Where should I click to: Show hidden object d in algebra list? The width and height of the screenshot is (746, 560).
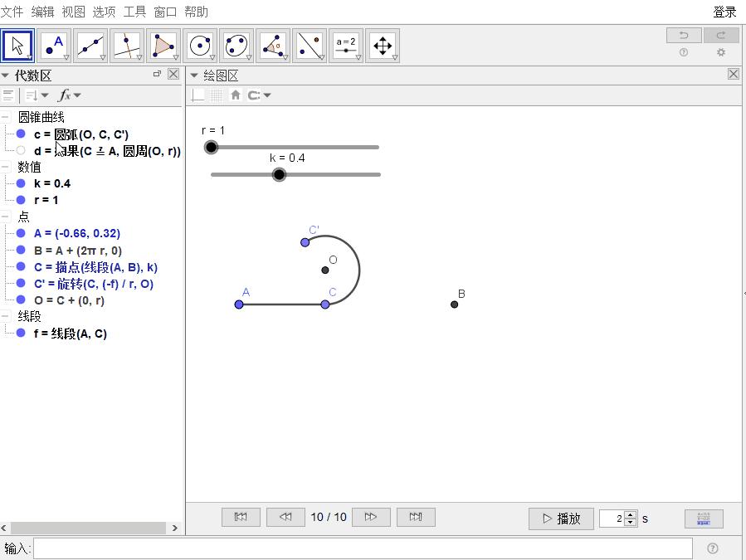[x=21, y=150]
